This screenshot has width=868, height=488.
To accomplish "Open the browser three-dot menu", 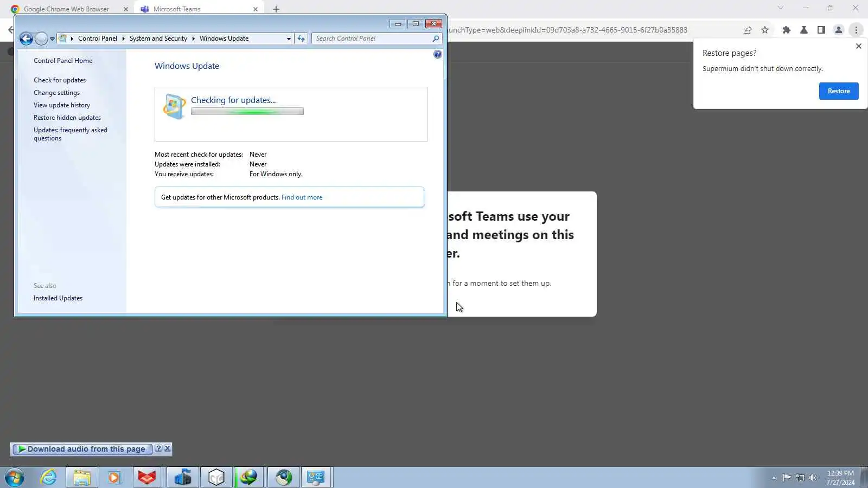I will (x=856, y=30).
